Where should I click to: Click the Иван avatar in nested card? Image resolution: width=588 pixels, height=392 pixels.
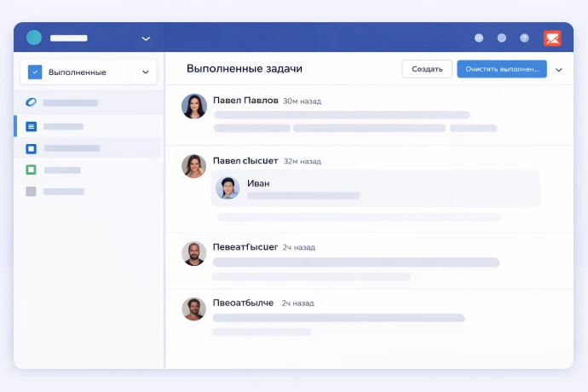[x=228, y=188]
